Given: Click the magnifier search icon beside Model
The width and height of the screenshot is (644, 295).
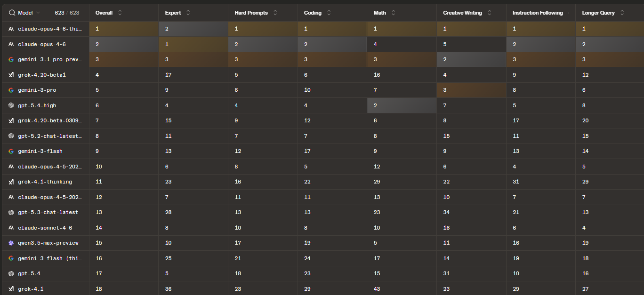Looking at the screenshot, I should [12, 13].
